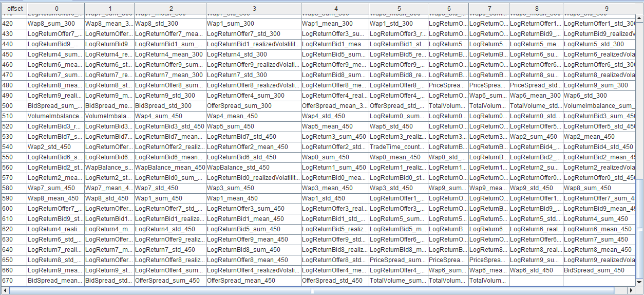Click column header 0
644x295 pixels.
point(56,9)
